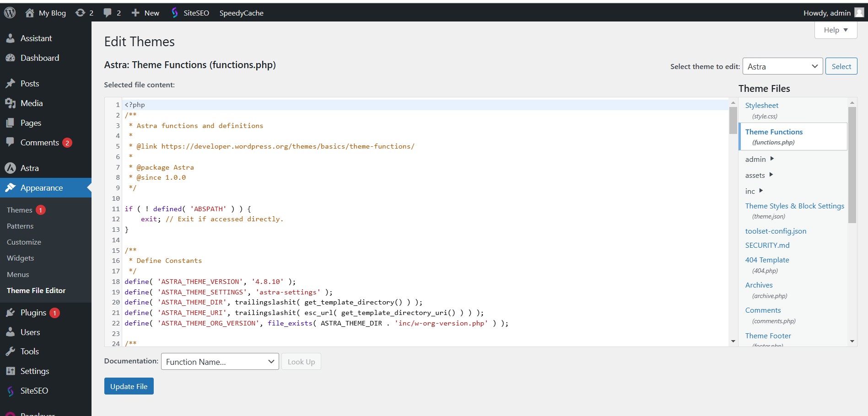The image size is (868, 416).
Task: Click the code editor scroll down arrow
Action: pyautogui.click(x=733, y=341)
